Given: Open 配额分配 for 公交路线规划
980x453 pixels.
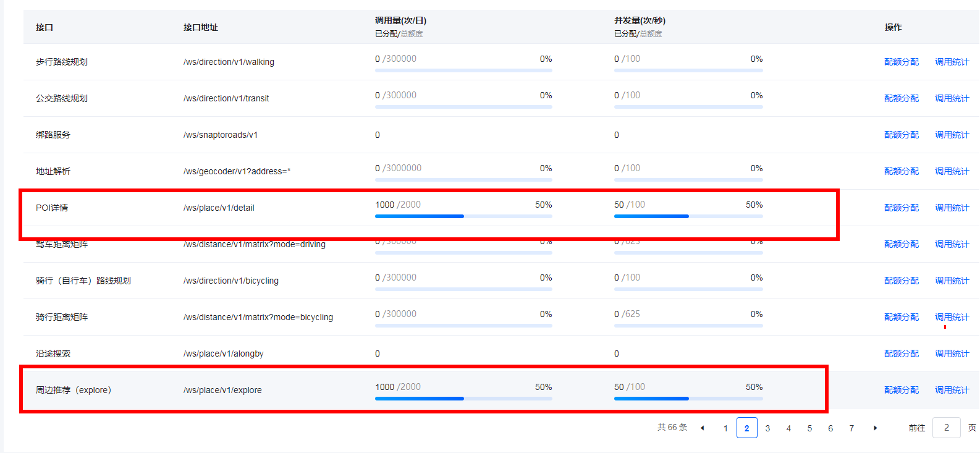Looking at the screenshot, I should pos(901,98).
